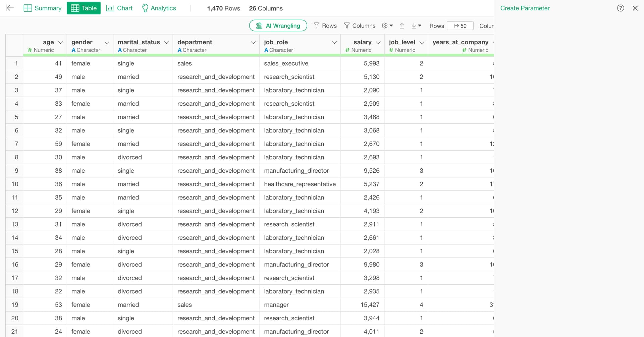
Task: Click the job_level Numeric type icon
Action: [x=391, y=50]
